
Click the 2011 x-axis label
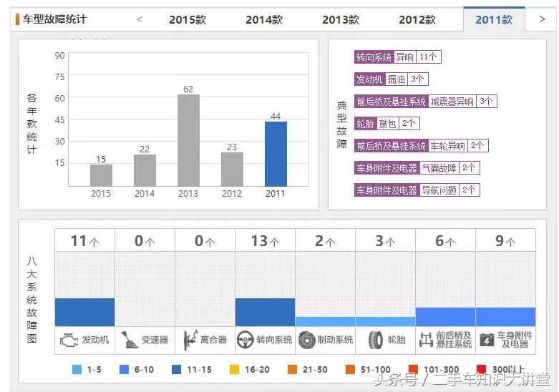pyautogui.click(x=276, y=194)
